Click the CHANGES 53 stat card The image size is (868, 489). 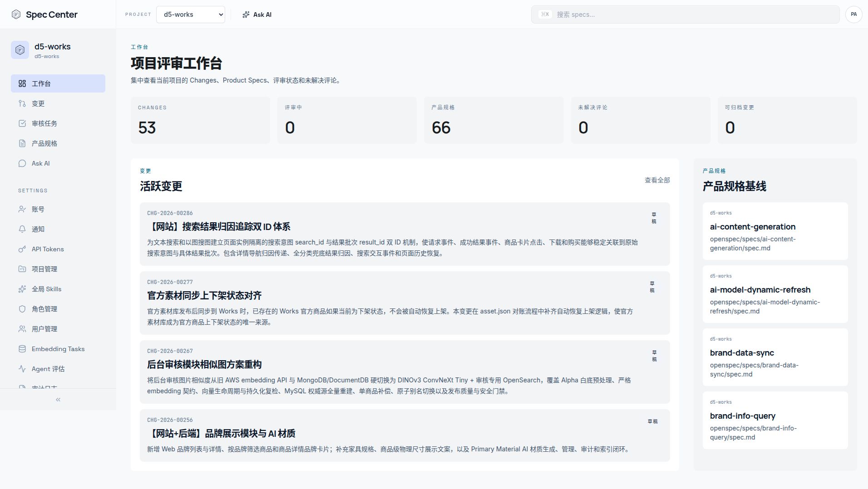point(200,120)
